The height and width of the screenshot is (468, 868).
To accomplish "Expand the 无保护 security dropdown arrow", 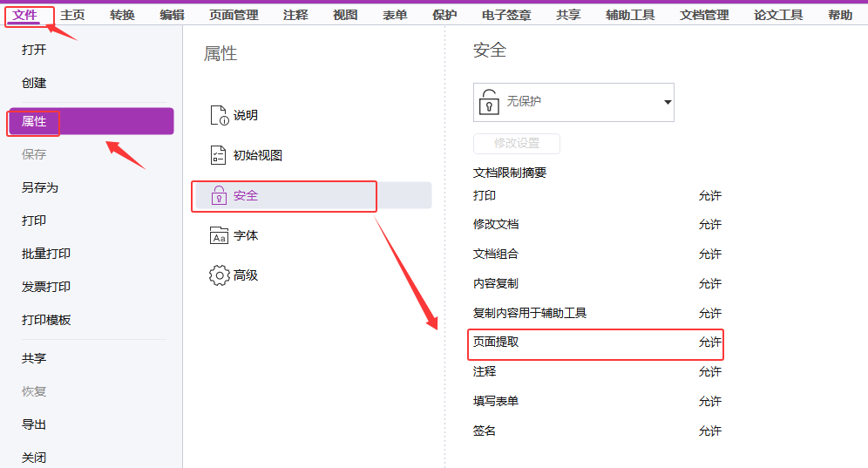I will pyautogui.click(x=668, y=102).
